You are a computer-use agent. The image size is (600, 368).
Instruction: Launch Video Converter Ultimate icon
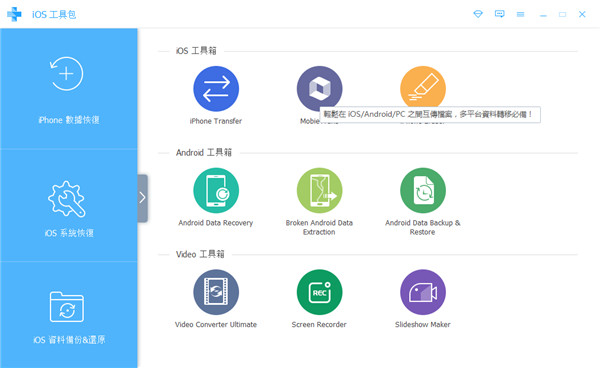tap(216, 292)
